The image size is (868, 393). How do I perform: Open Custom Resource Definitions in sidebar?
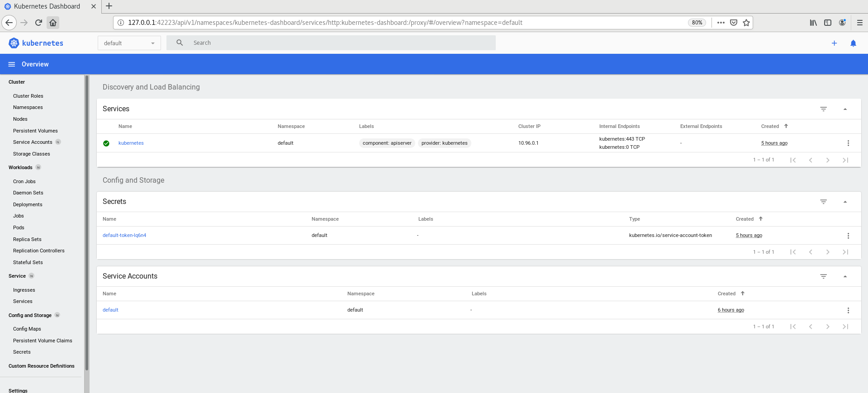tap(42, 366)
